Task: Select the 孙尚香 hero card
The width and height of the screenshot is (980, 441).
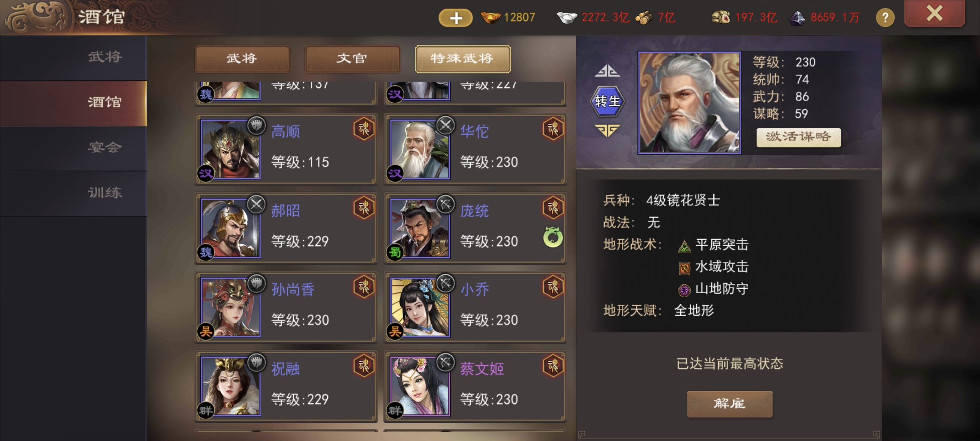Action: 286,307
